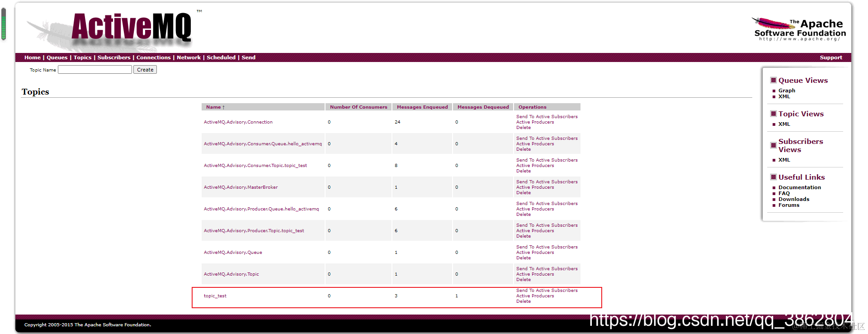
Task: Open the FAQ link
Action: 784,193
